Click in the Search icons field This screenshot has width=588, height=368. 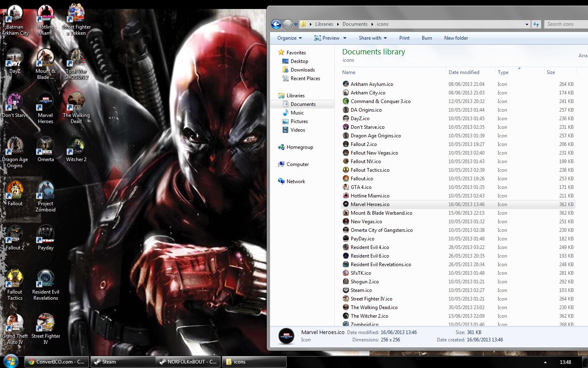(x=566, y=24)
